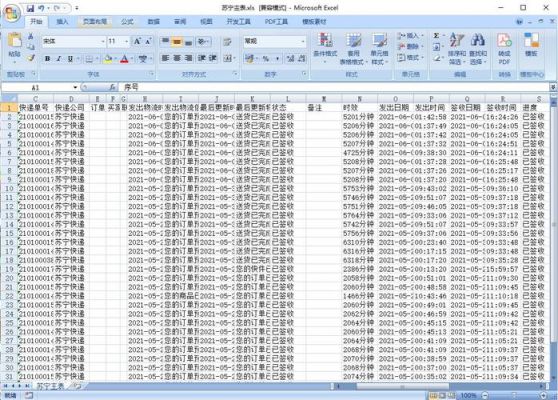Image resolution: width=558 pixels, height=400 pixels.
Task: Click the AutoSum sigma icon
Action: (436, 36)
